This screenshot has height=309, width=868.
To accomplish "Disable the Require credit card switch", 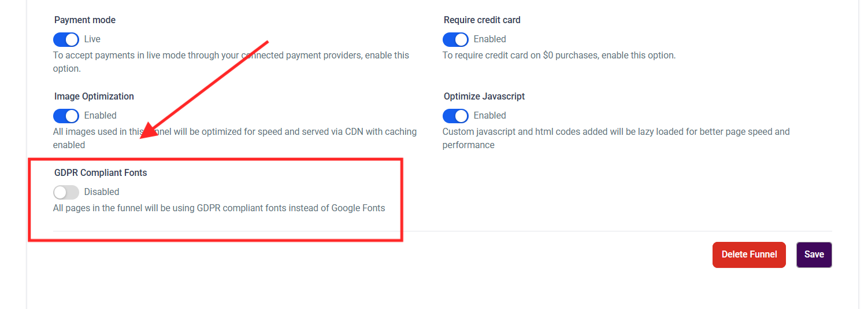I will point(455,39).
